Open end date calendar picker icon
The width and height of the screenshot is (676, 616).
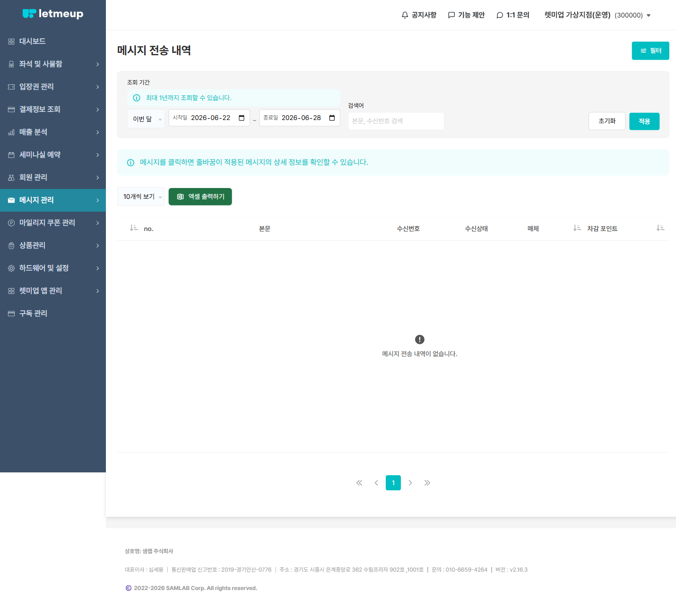[332, 118]
